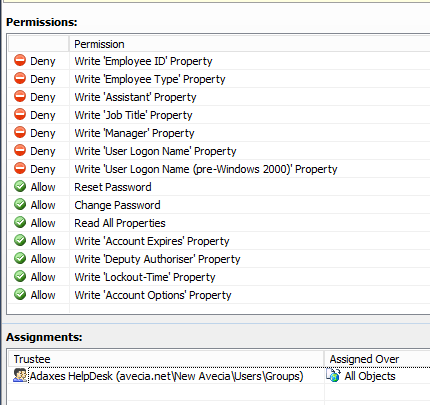This screenshot has width=430, height=405.
Task: Click Adaxes HelpDesk group trustee icon
Action: coord(20,376)
